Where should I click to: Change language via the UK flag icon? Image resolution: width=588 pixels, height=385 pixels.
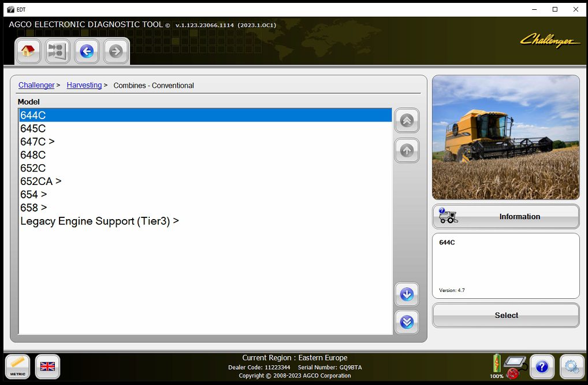point(47,367)
